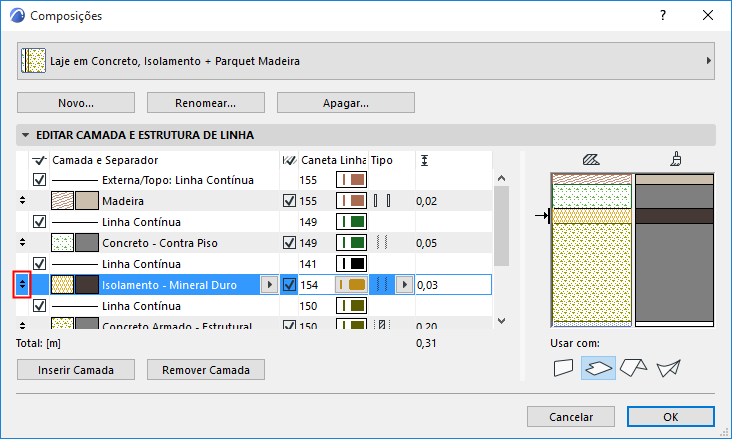Toggle the Concreto - Contra Piso end-line checkbox
This screenshot has width=732, height=439.
point(289,242)
